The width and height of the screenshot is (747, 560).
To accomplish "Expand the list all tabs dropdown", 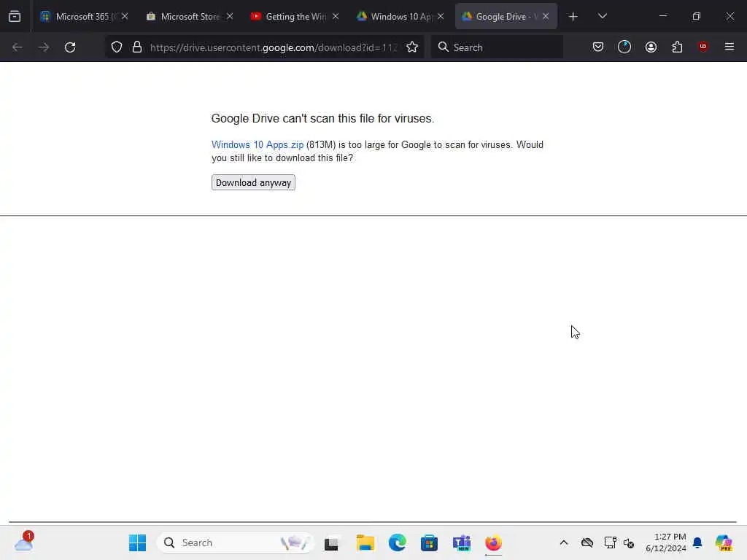I will pos(603,16).
